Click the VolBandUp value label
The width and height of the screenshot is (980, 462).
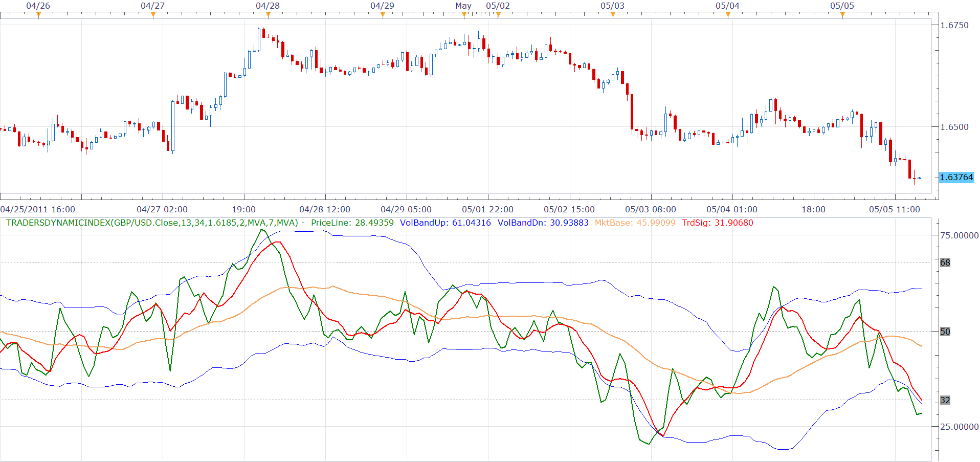coord(446,223)
